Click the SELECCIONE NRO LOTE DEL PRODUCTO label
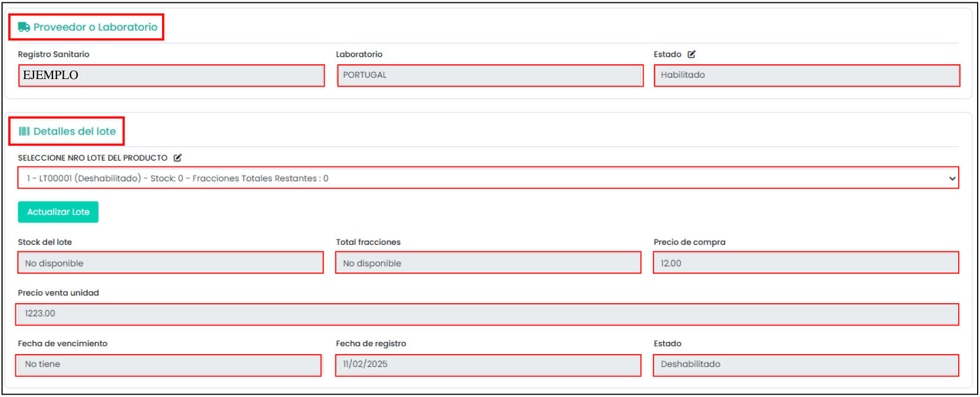The height and width of the screenshot is (397, 980). click(x=93, y=158)
